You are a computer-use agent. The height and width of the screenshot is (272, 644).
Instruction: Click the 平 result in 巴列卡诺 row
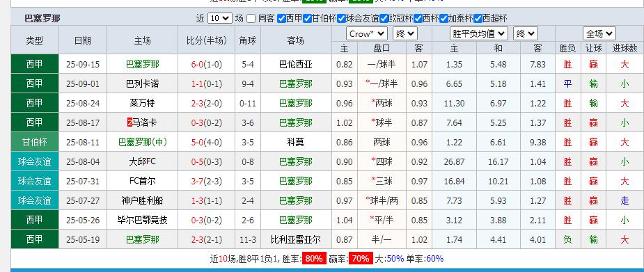567,84
